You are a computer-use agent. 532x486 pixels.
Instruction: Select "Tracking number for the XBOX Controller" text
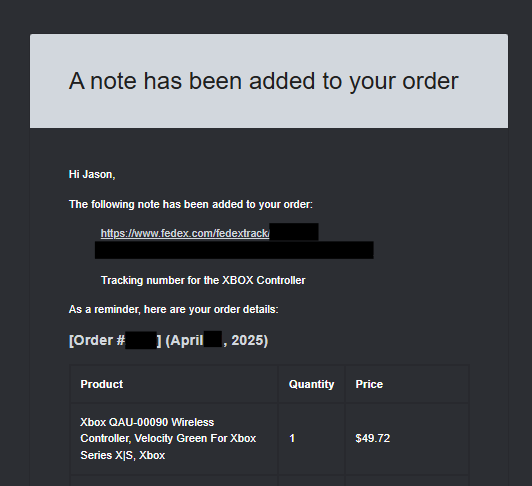coord(203,280)
